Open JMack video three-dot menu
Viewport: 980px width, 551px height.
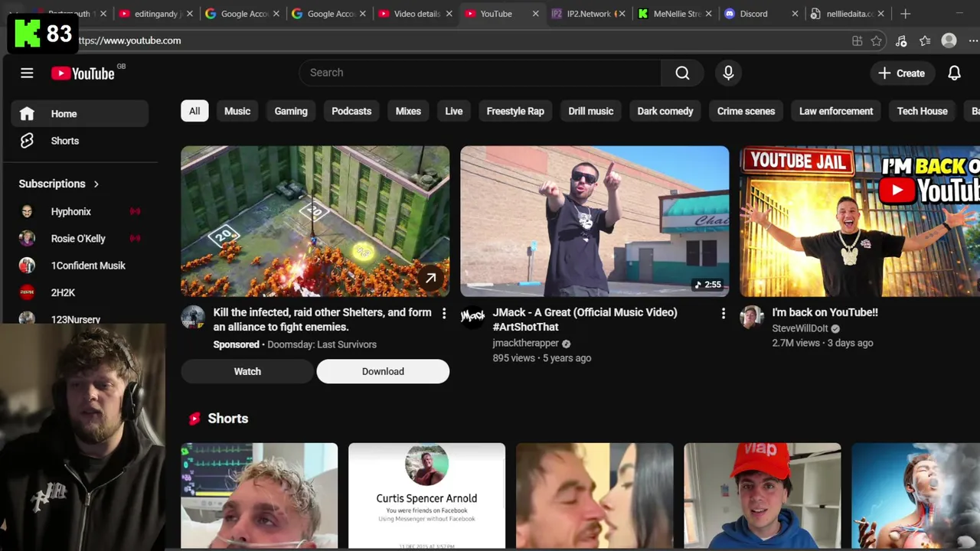tap(723, 313)
